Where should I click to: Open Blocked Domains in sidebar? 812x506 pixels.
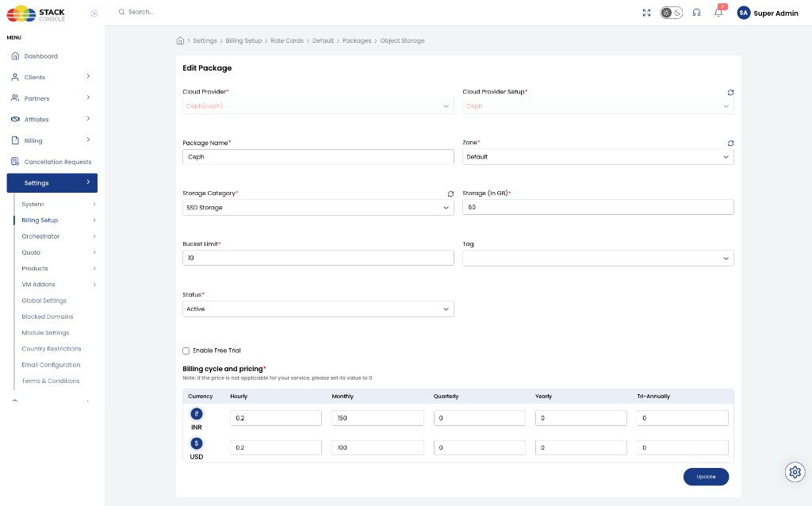coord(47,316)
